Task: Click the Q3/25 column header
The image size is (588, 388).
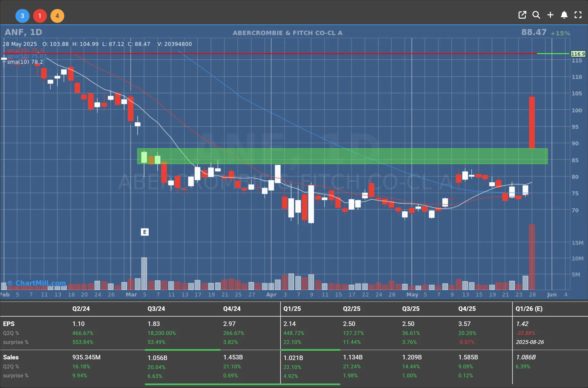Action: pyautogui.click(x=411, y=309)
